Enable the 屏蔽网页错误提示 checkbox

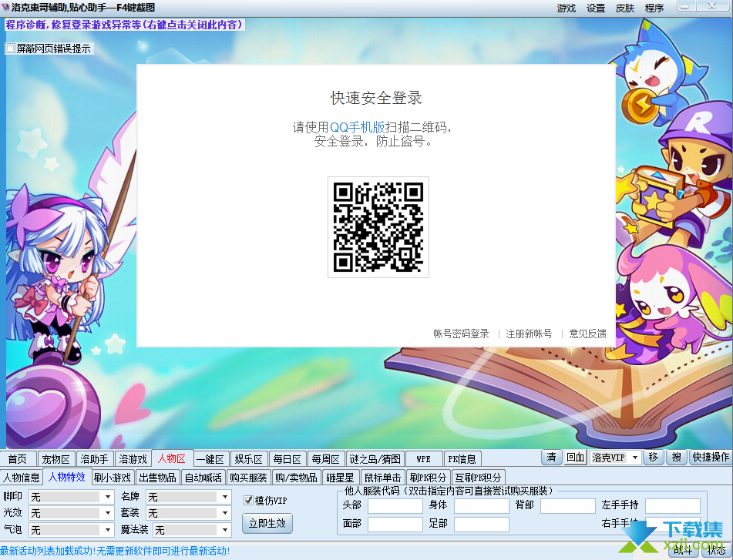coord(11,49)
